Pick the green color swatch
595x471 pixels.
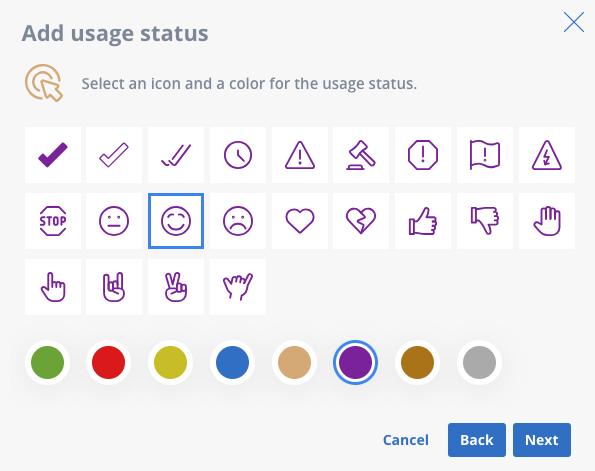click(x=47, y=362)
